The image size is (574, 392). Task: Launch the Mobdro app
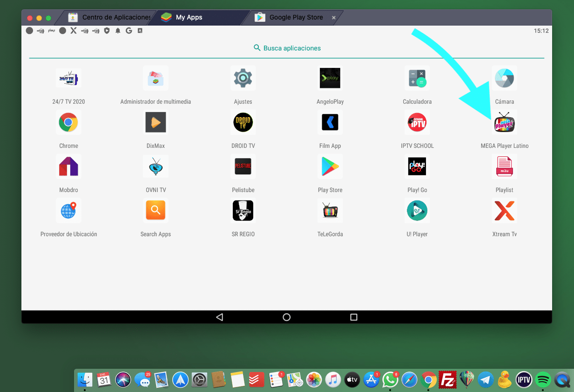pos(68,166)
